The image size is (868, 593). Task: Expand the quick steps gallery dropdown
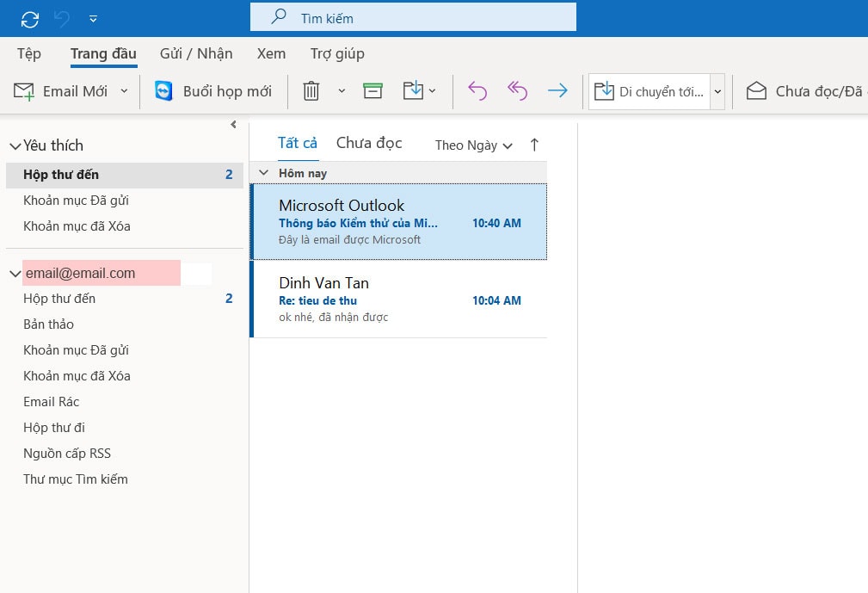pos(717,91)
